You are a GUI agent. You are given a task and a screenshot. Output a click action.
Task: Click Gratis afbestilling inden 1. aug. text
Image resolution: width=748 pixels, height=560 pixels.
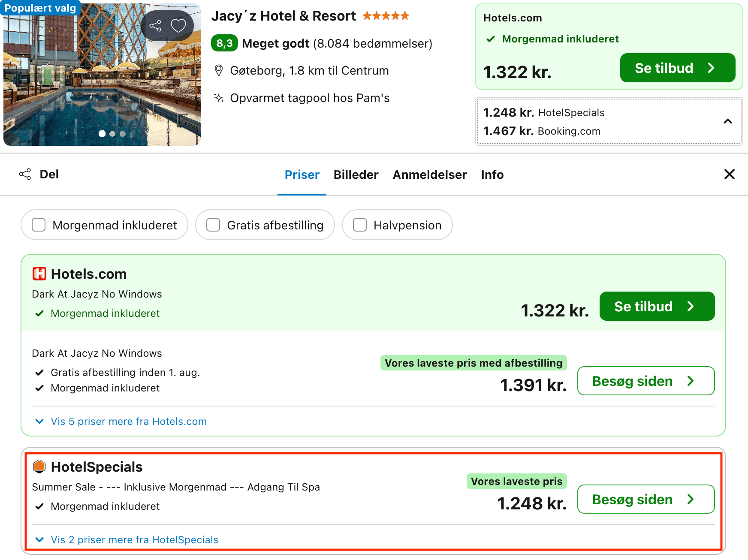pyautogui.click(x=125, y=373)
